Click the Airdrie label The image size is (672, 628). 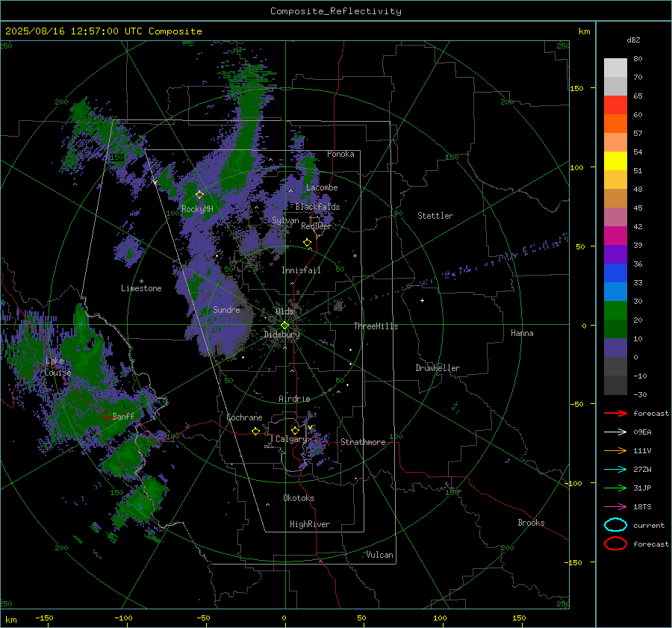pos(294,399)
